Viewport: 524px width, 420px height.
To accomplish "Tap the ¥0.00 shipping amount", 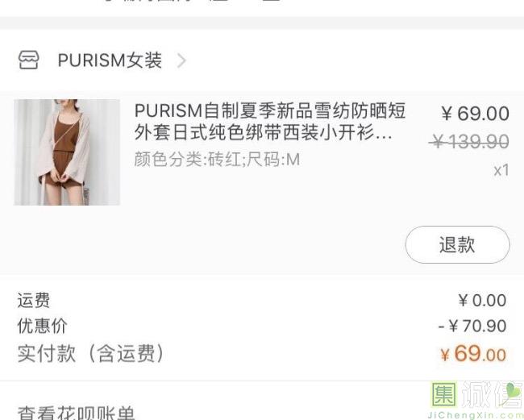I will pyautogui.click(x=482, y=300).
